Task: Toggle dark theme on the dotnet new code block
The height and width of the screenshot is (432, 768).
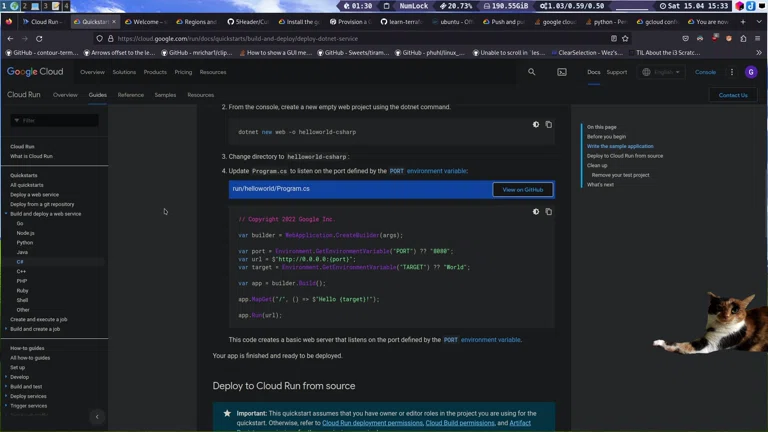Action: click(536, 124)
